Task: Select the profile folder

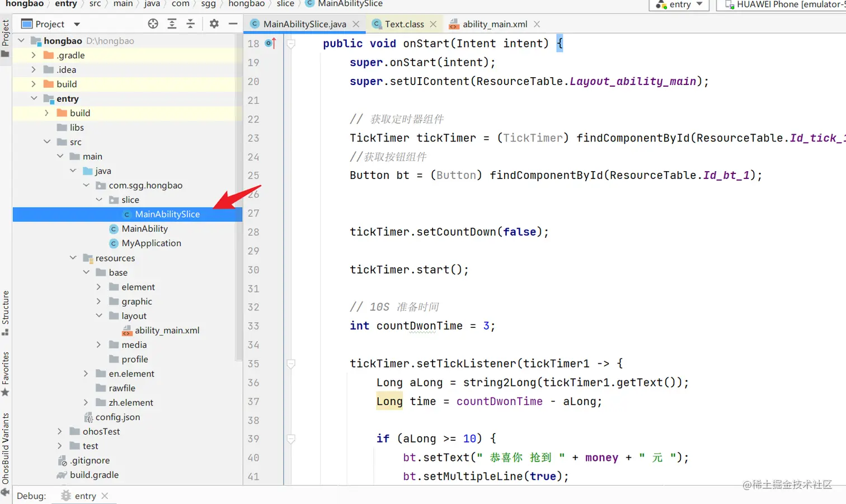Action: click(129, 359)
